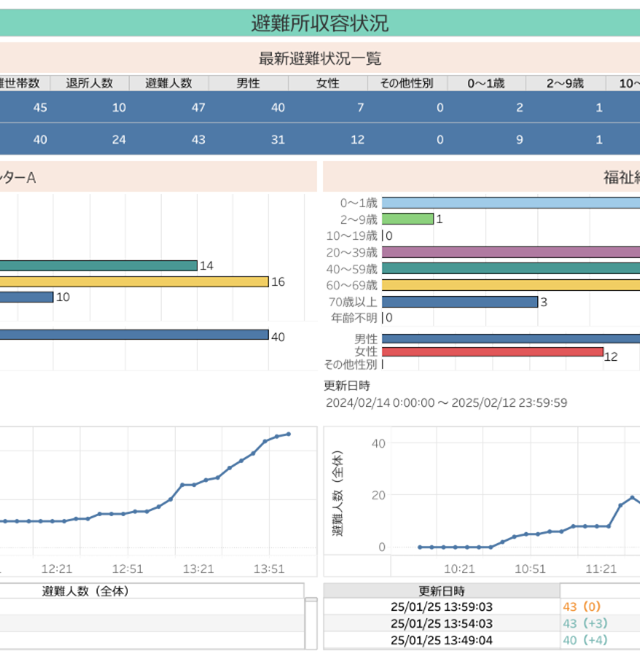
Task: Click the 退所人数 column header
Action: [97, 83]
